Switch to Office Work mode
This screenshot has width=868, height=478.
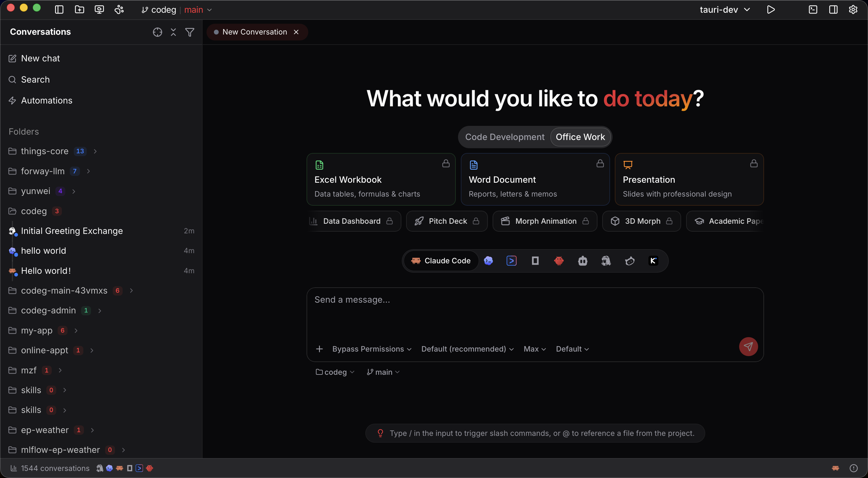click(x=580, y=137)
